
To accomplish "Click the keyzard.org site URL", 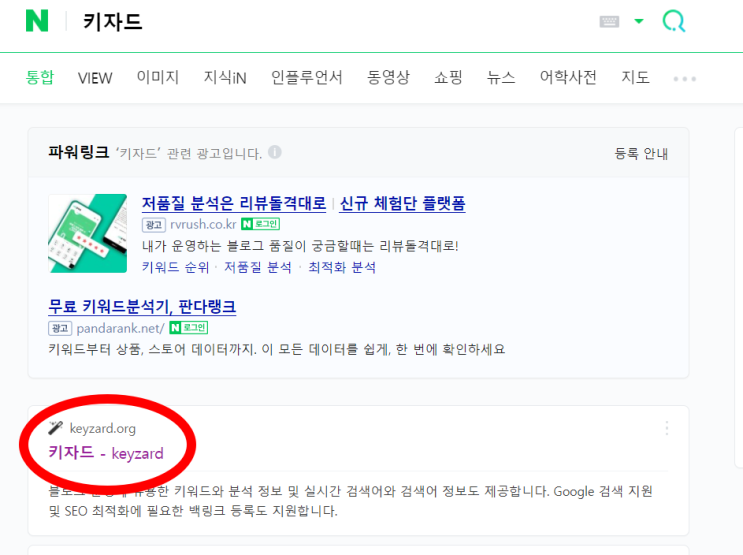I will [103, 428].
